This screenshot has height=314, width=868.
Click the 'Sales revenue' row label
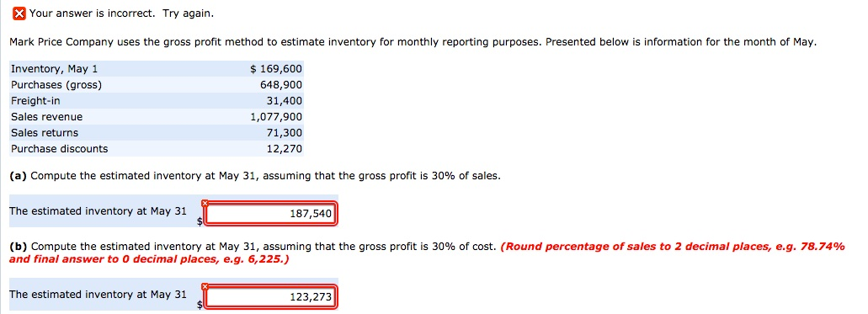pos(46,117)
